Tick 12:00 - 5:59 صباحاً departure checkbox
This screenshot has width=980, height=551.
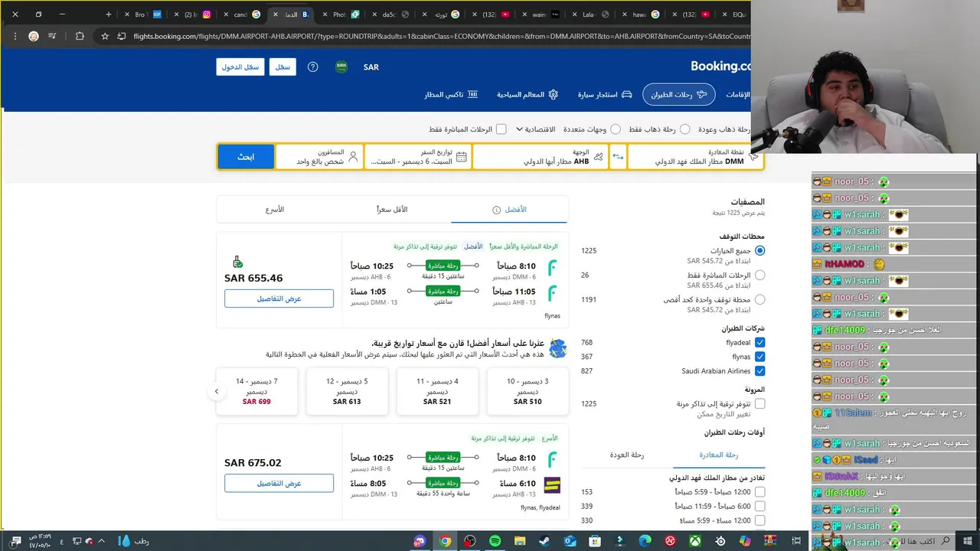tap(759, 492)
